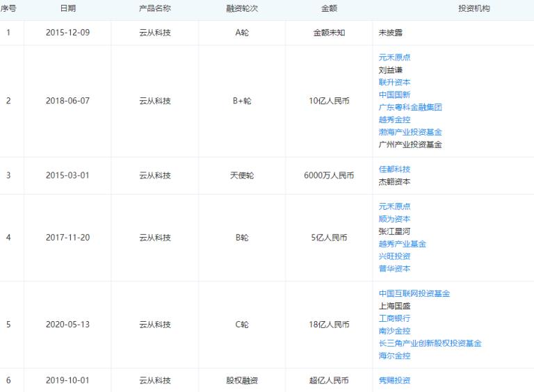Click the 佳都科技 investor link
Viewport: 534px width, 392px height.
point(394,169)
